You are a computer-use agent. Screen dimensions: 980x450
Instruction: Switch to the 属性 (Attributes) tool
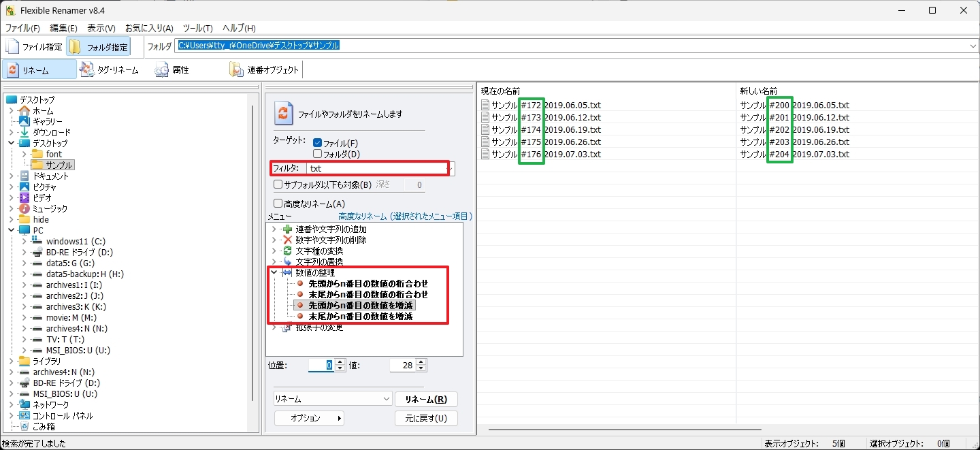pyautogui.click(x=161, y=69)
